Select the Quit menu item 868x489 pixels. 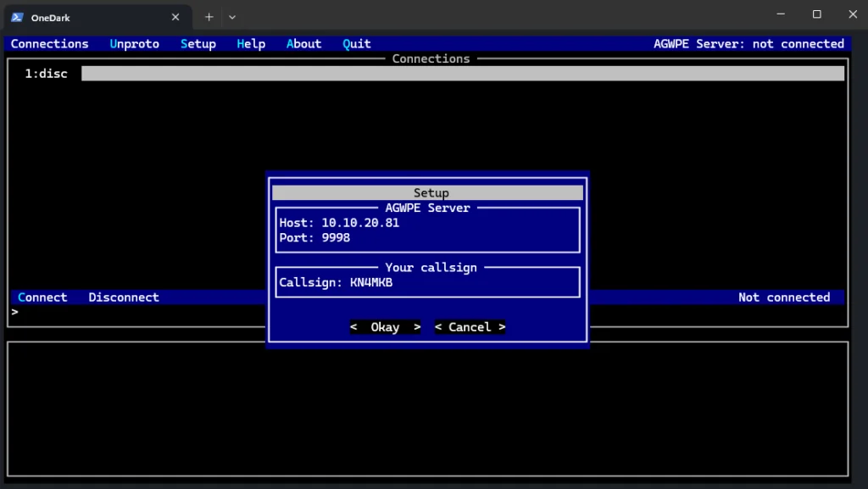click(357, 44)
